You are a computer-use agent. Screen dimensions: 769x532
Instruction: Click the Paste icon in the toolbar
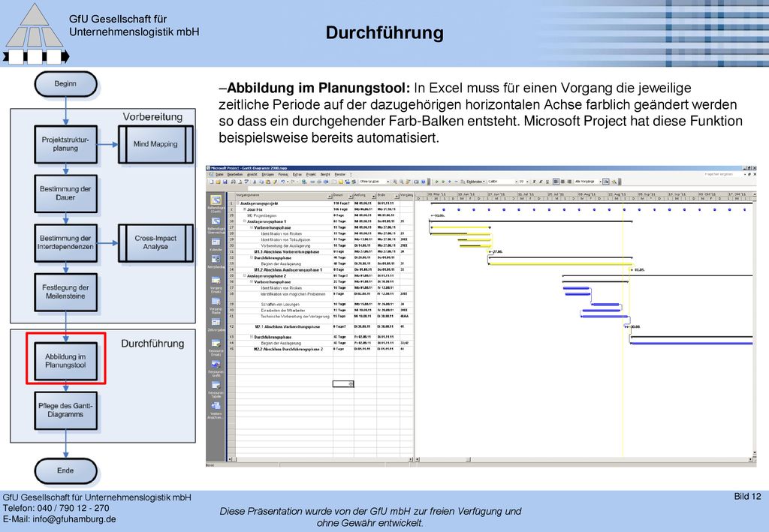(x=268, y=182)
